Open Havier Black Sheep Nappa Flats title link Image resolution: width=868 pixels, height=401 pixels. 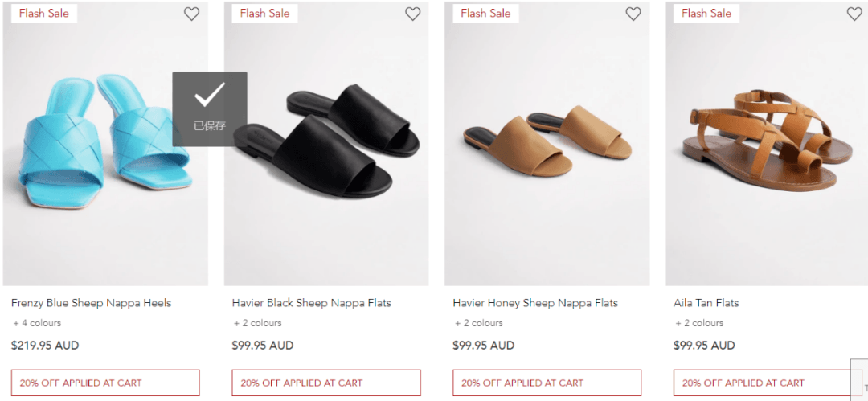[x=312, y=303]
